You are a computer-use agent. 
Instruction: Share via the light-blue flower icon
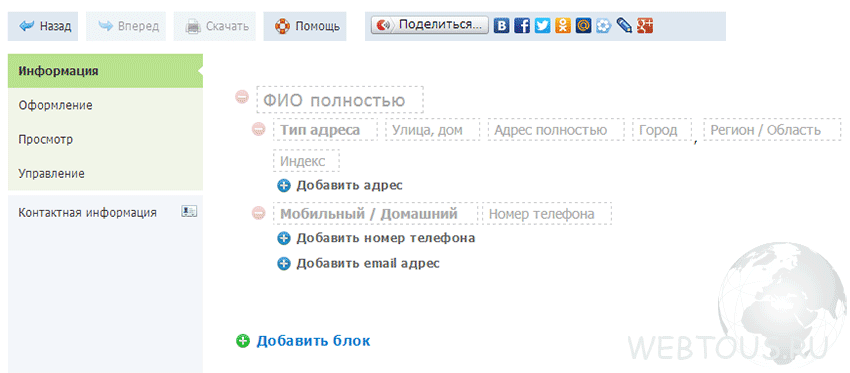pyautogui.click(x=604, y=26)
